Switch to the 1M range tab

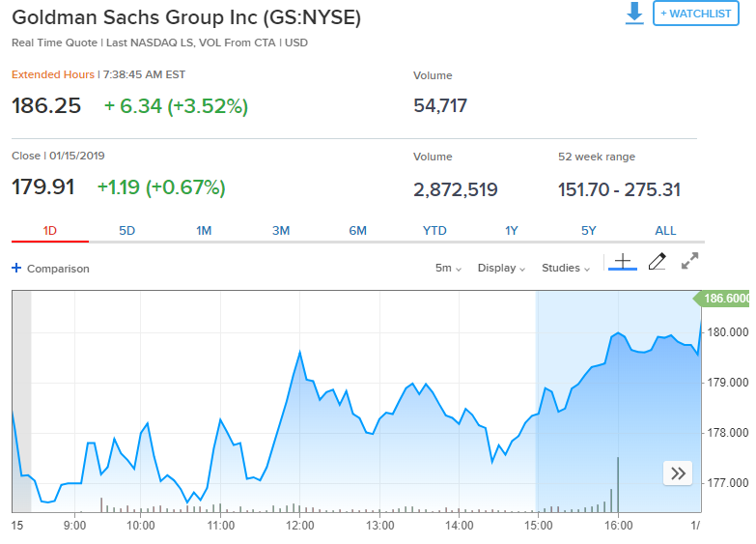pos(204,230)
